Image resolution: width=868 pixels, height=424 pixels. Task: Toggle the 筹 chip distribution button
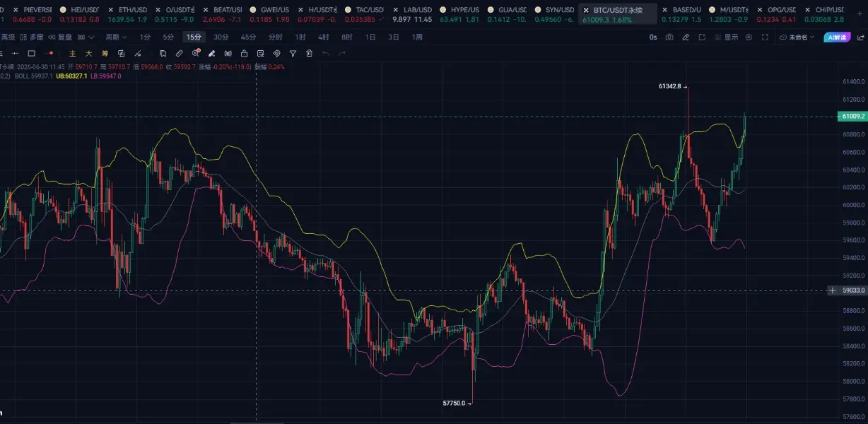[105, 53]
